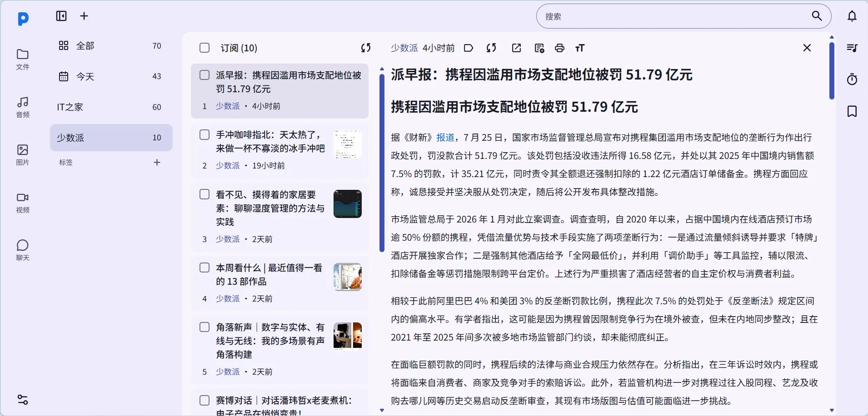
Task: Check the 看不见、摸得着的家居要素 checkbox
Action: tap(205, 194)
